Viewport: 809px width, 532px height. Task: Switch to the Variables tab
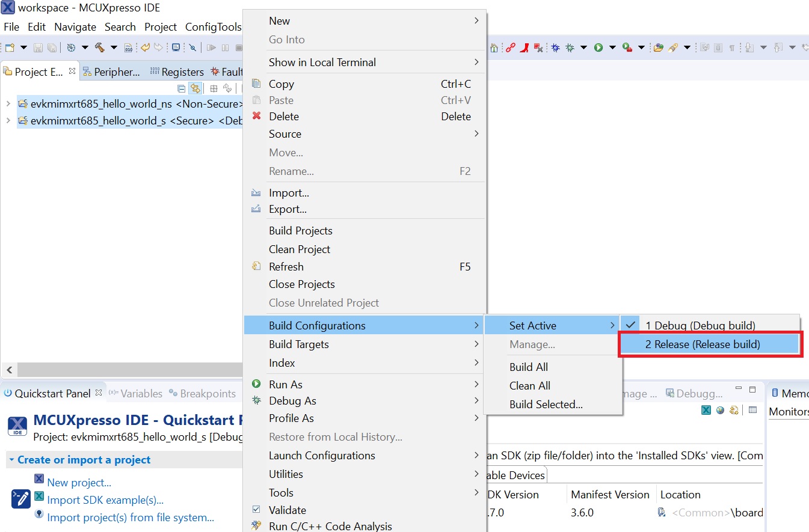coord(135,394)
